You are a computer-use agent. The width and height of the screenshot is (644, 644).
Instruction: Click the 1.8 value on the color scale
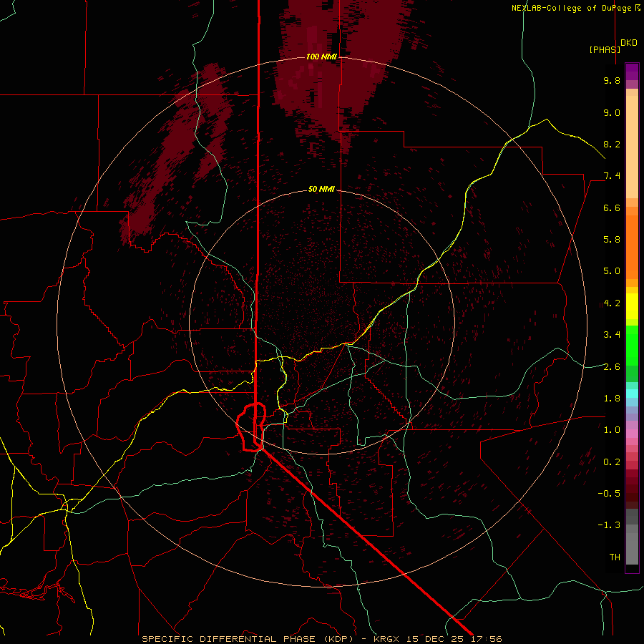tap(612, 399)
